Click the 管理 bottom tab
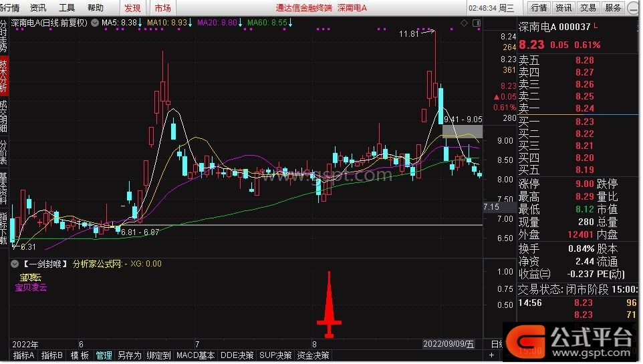Image resolution: width=643 pixels, height=364 pixels. [104, 356]
